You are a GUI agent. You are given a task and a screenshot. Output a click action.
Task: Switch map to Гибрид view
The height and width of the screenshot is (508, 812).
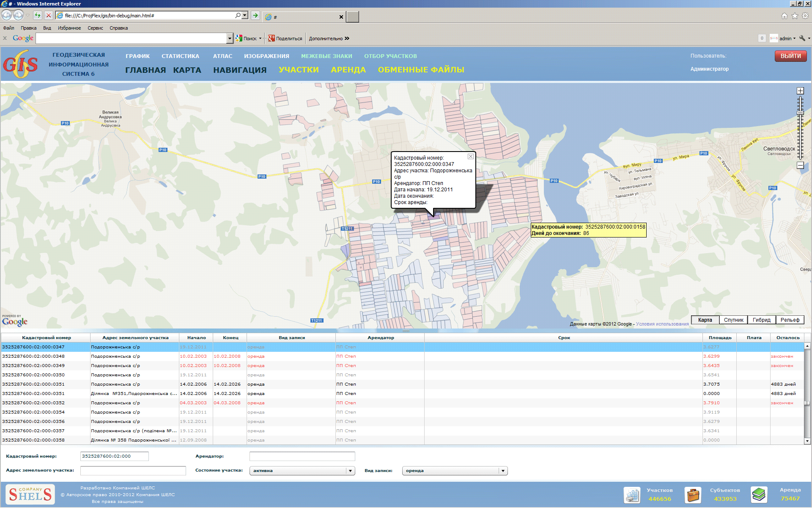[x=761, y=320]
